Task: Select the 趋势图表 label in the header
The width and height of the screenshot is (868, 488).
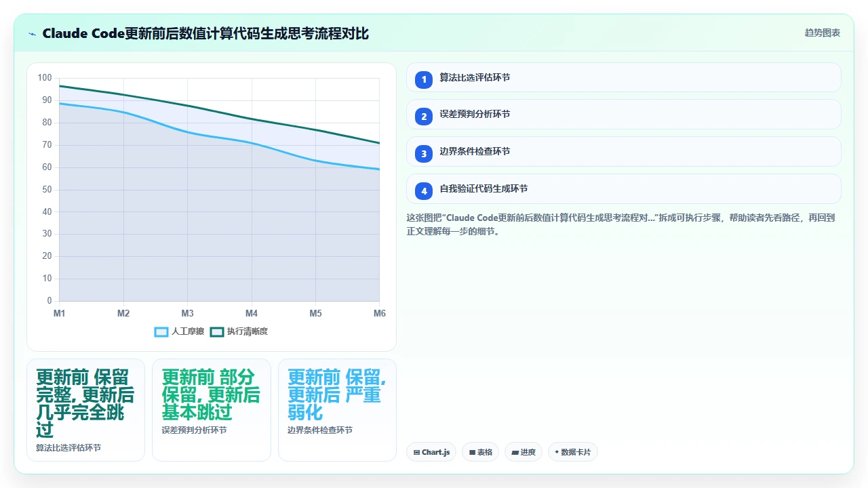Action: pos(823,33)
